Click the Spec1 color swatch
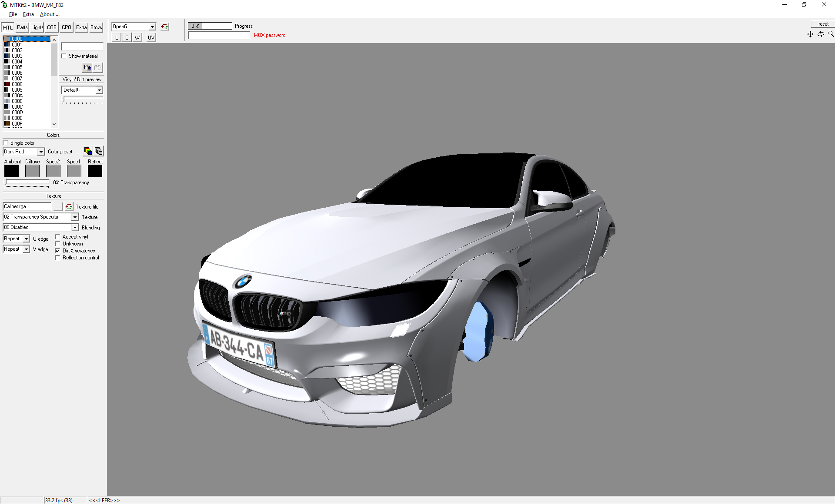The image size is (835, 504). click(74, 171)
